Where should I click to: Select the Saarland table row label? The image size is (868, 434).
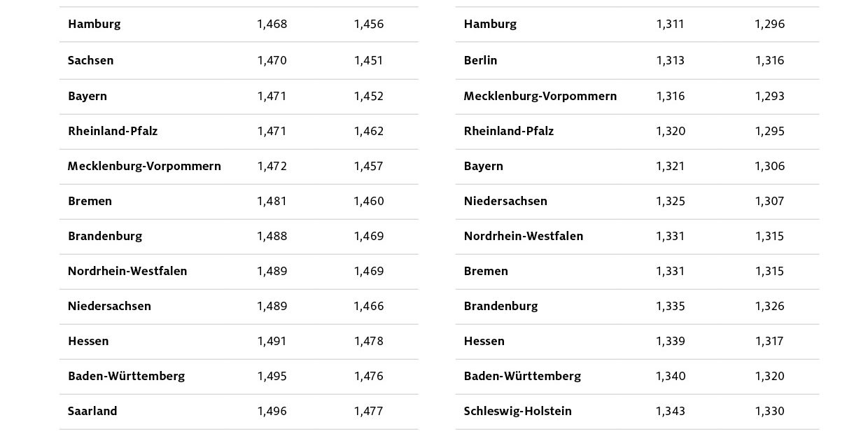pyautogui.click(x=92, y=411)
